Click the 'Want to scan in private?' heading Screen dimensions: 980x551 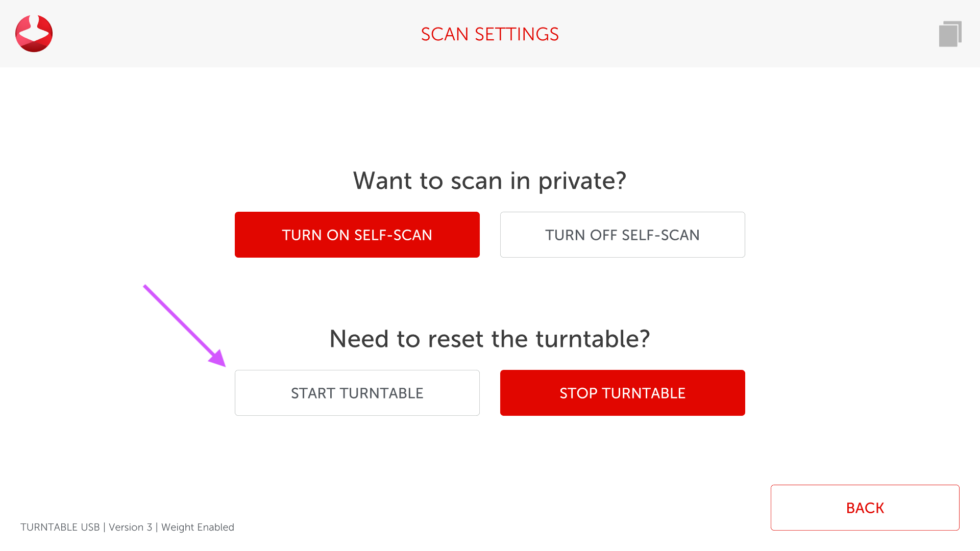point(489,181)
